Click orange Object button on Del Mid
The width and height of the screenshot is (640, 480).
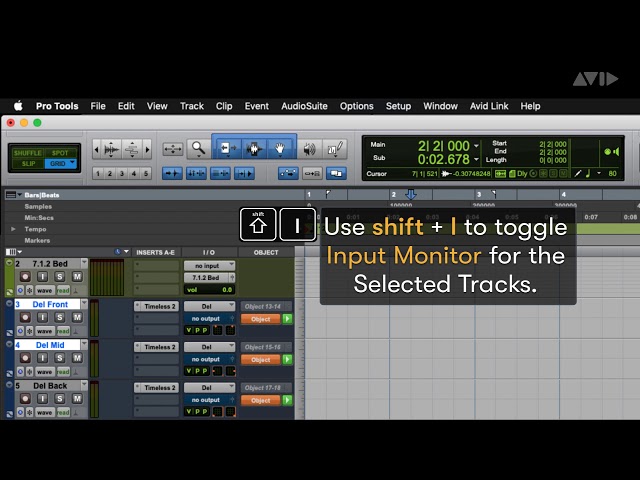(260, 360)
